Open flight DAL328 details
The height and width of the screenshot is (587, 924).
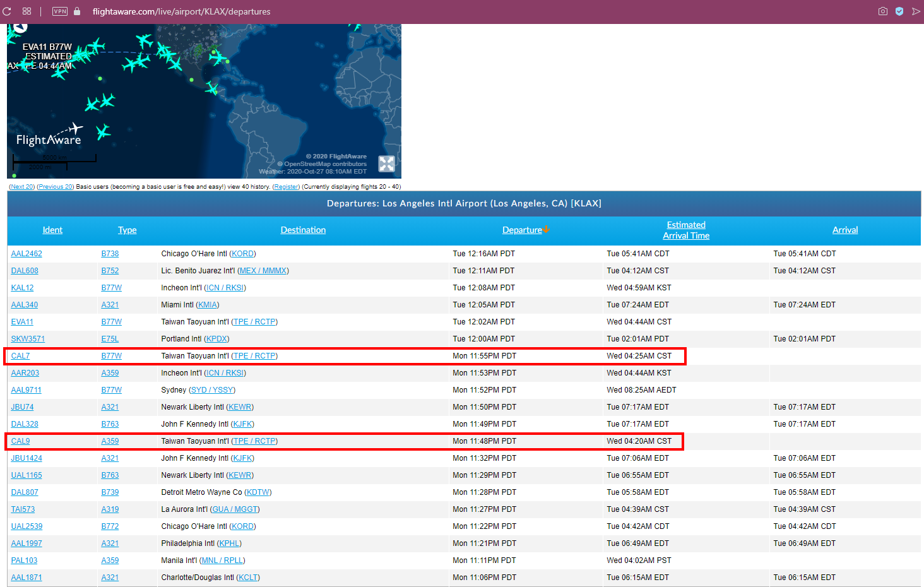click(25, 424)
